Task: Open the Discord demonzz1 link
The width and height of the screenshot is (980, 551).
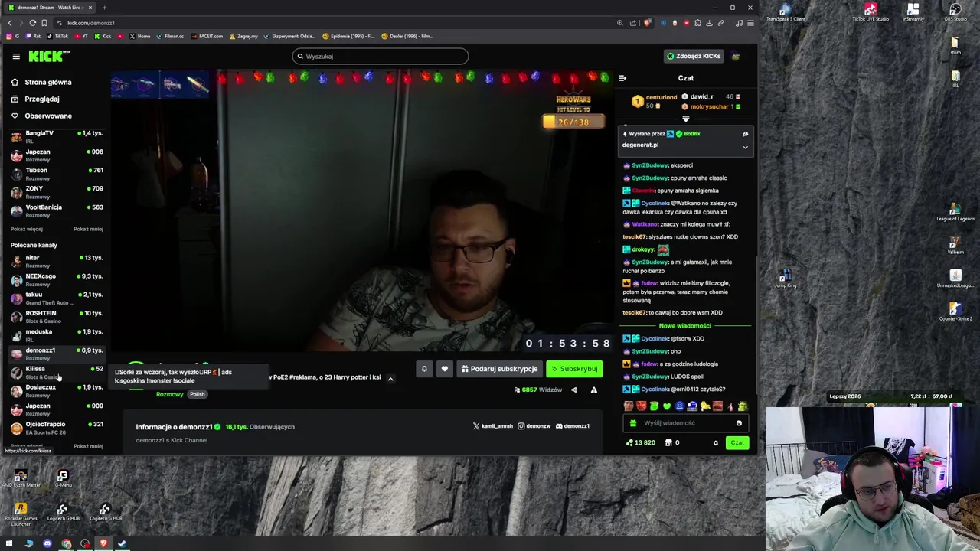Action: (573, 426)
